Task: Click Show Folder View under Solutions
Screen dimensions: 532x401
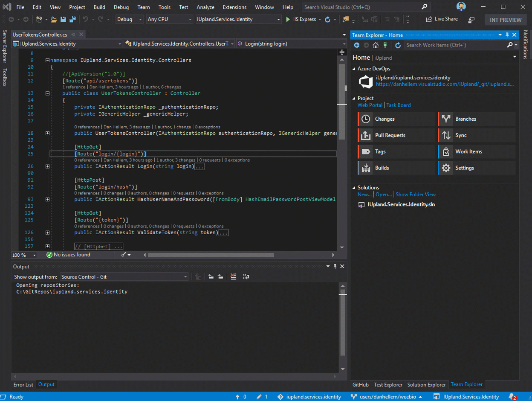Action: [x=416, y=194]
